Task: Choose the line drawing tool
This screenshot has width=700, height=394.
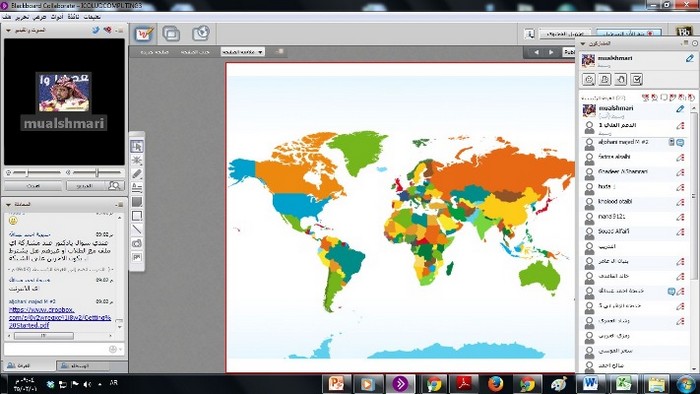Action: coord(137,229)
